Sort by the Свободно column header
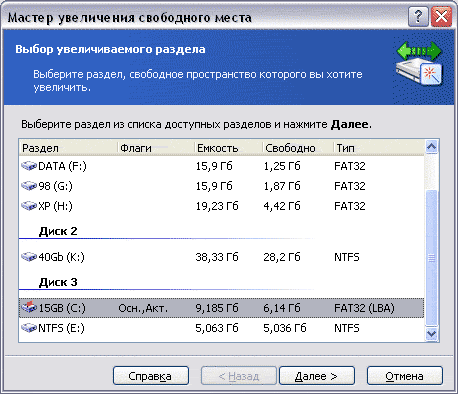458x394 pixels. click(x=298, y=148)
